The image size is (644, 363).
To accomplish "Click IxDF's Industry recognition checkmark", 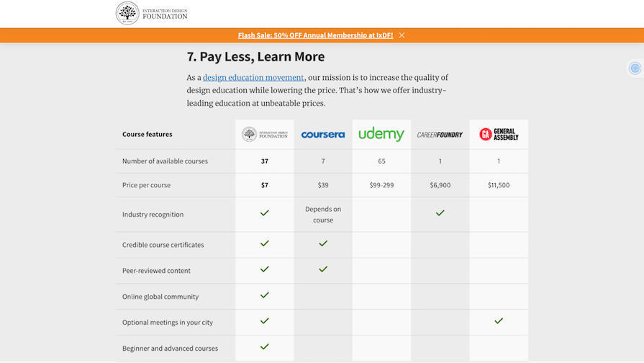I will (x=264, y=213).
